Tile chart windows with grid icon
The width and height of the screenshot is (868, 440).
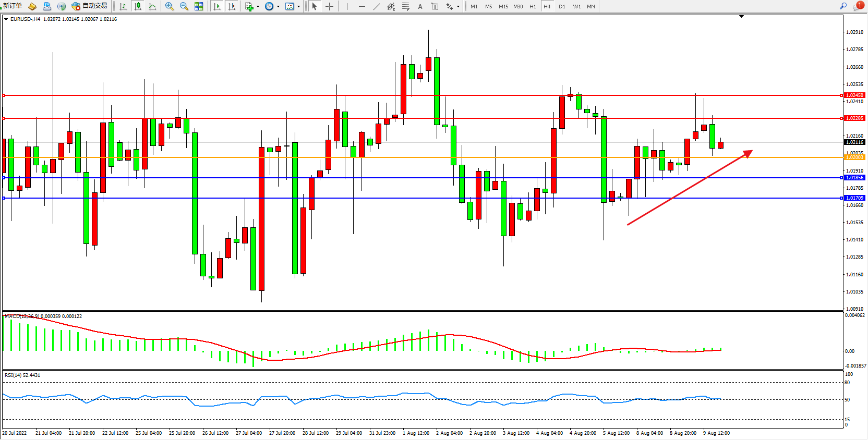point(199,7)
